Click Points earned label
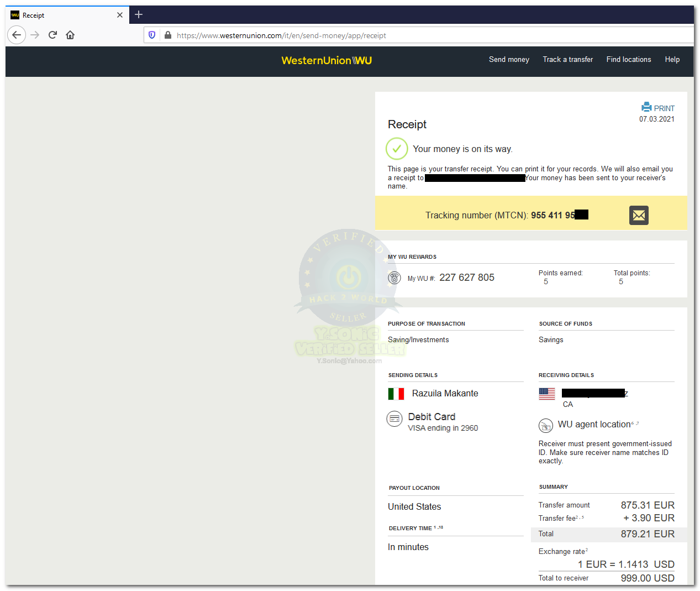700x591 pixels. [561, 273]
